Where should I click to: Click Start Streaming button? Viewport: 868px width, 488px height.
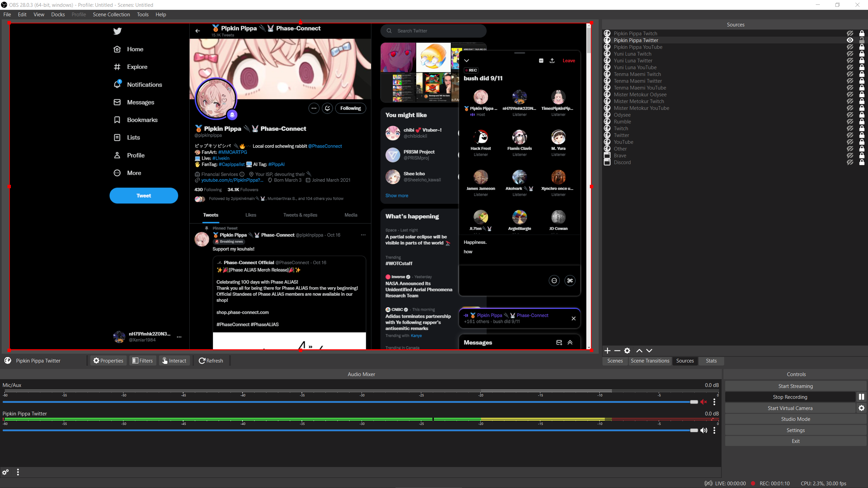tap(795, 386)
